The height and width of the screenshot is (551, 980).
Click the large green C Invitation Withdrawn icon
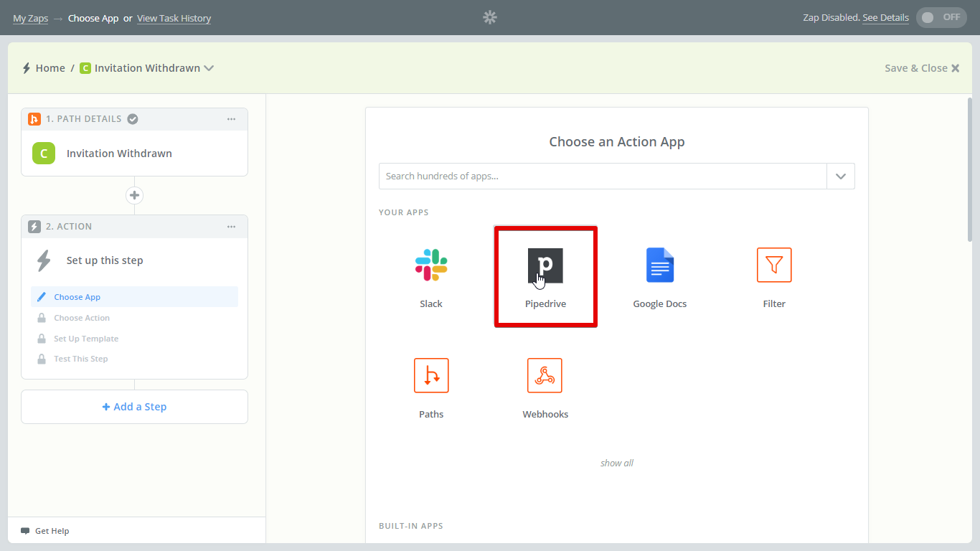point(44,154)
